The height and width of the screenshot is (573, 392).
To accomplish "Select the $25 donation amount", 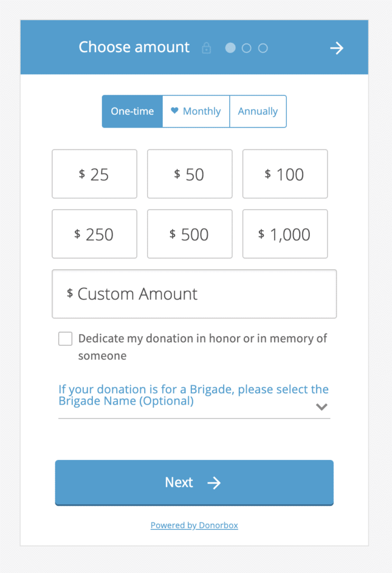I will coord(95,174).
